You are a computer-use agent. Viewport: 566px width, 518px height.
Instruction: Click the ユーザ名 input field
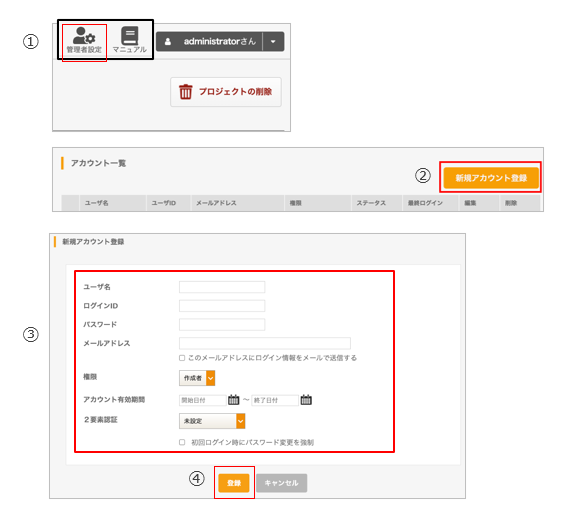click(222, 287)
